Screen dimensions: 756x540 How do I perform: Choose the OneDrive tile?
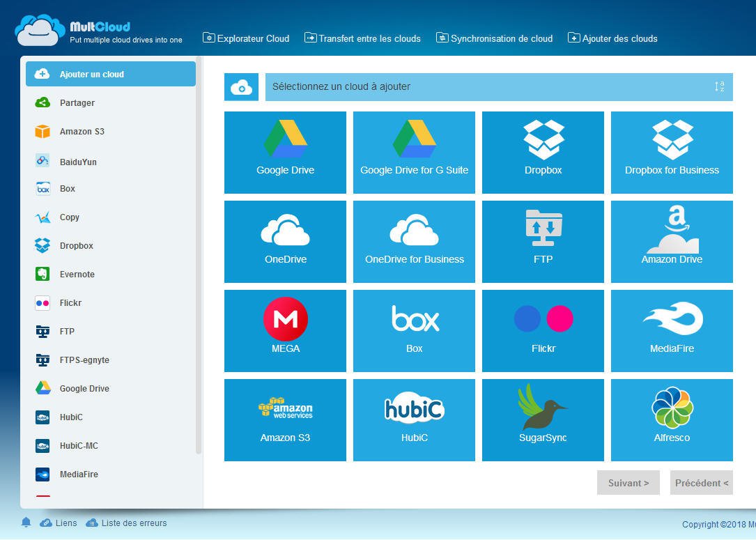285,242
